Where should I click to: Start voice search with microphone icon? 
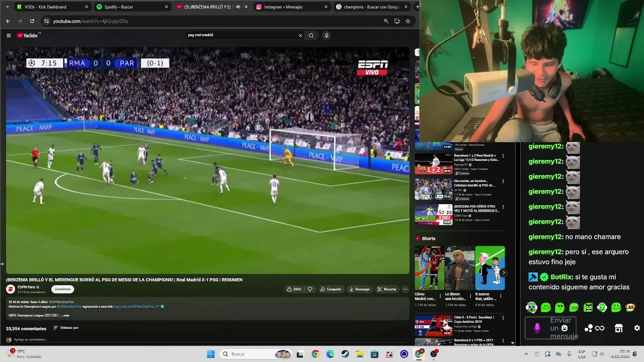pos(327,36)
